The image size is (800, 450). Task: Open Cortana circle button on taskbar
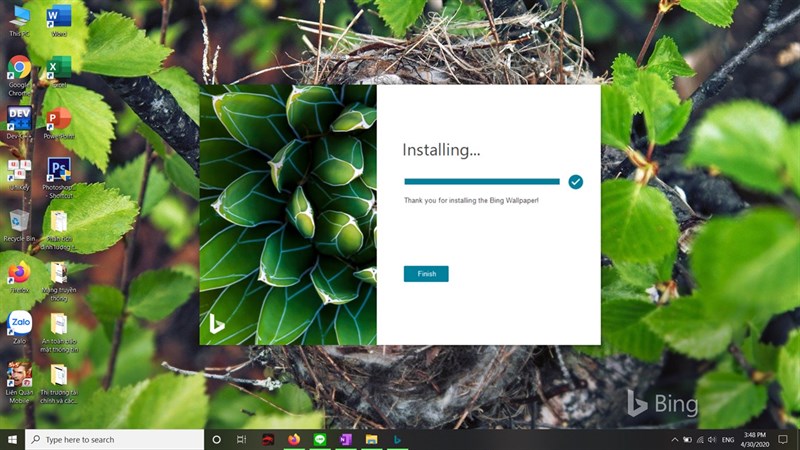pyautogui.click(x=216, y=439)
